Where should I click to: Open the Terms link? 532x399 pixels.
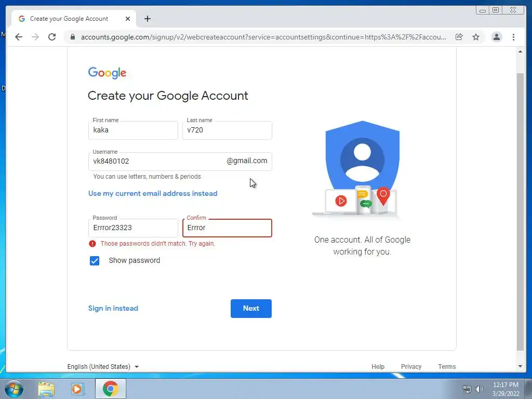447,367
